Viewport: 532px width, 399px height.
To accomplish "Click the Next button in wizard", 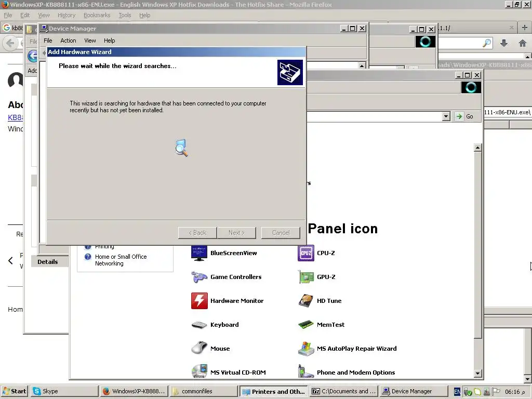I will pos(236,233).
